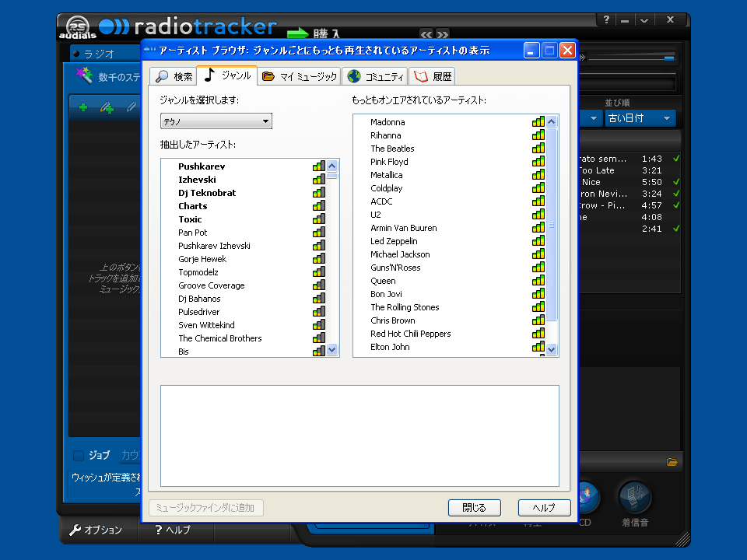The width and height of the screenshot is (747, 560).
Task: Click the open folder icon in main window
Action: click(672, 462)
